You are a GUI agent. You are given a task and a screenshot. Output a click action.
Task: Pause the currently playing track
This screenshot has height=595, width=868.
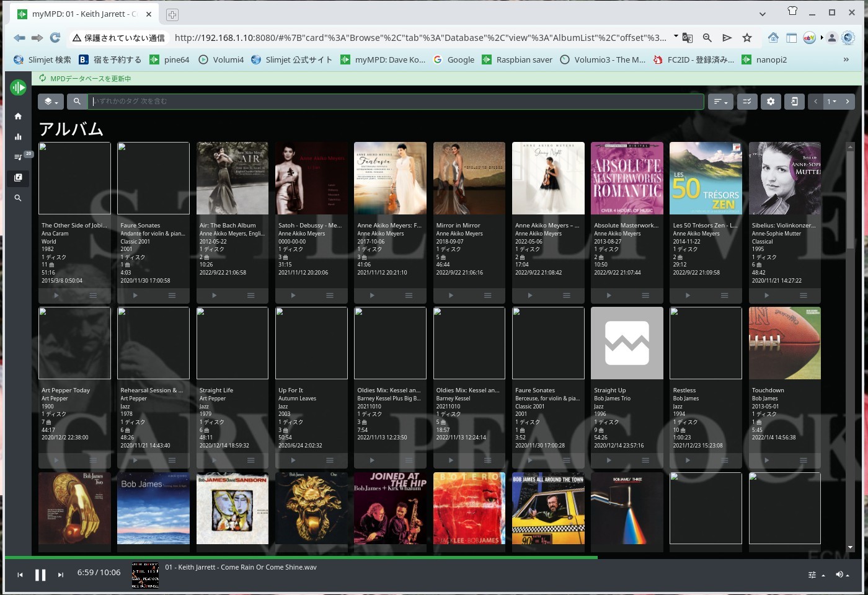pyautogui.click(x=40, y=575)
